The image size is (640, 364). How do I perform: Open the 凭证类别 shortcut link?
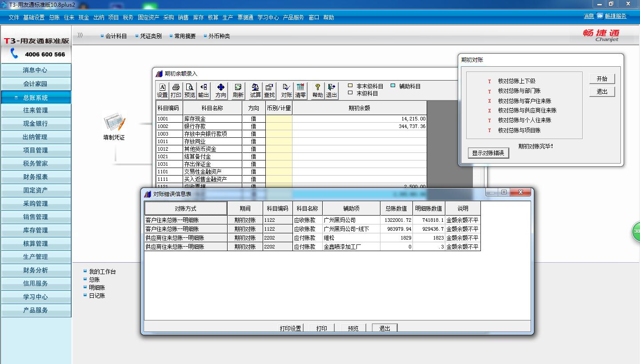point(151,36)
